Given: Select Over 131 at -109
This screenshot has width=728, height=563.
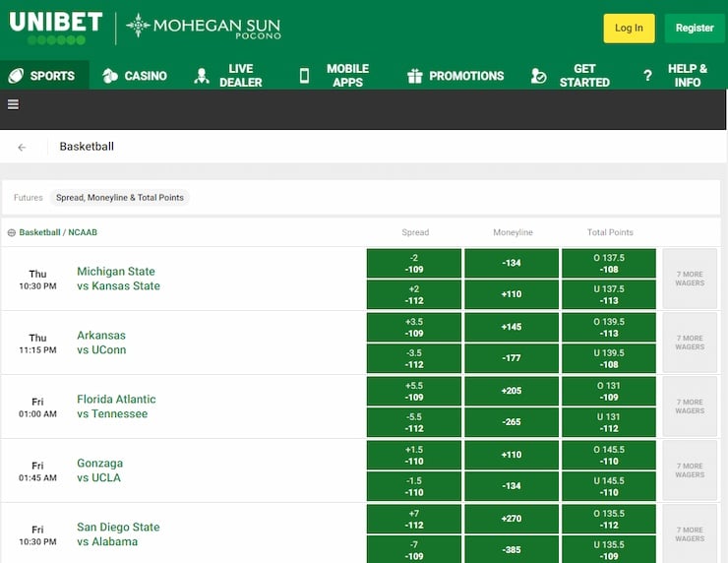Looking at the screenshot, I should pos(609,391).
